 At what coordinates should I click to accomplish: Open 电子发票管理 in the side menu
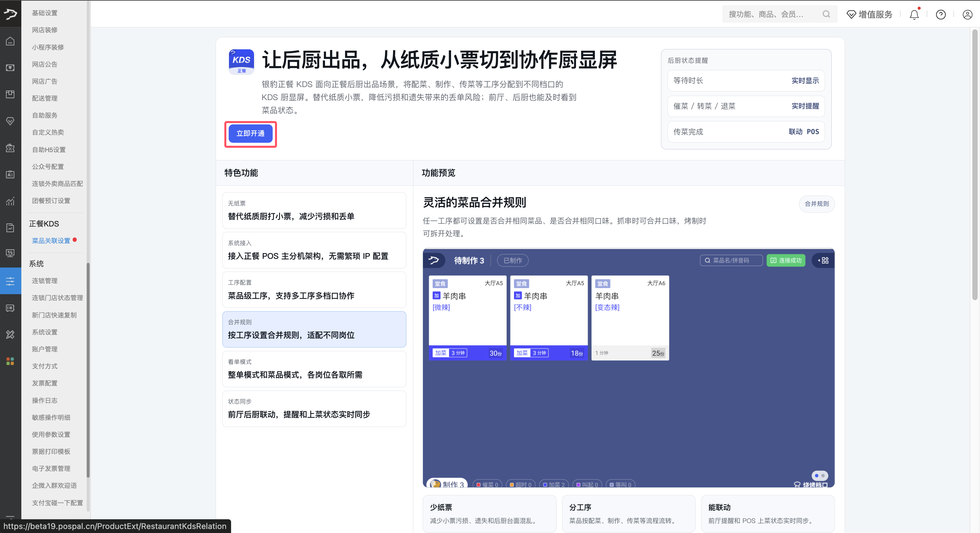51,468
